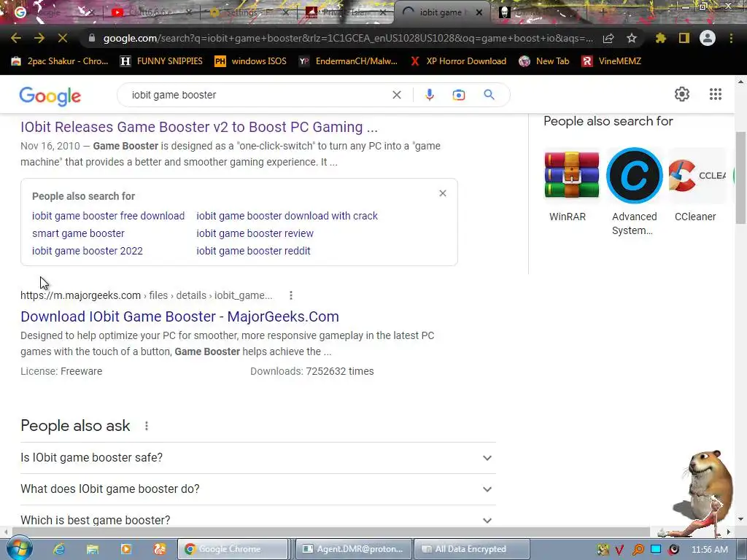Open 'IObit Releases Game Booster v2' result
Screen dimensions: 747x560
pos(199,127)
